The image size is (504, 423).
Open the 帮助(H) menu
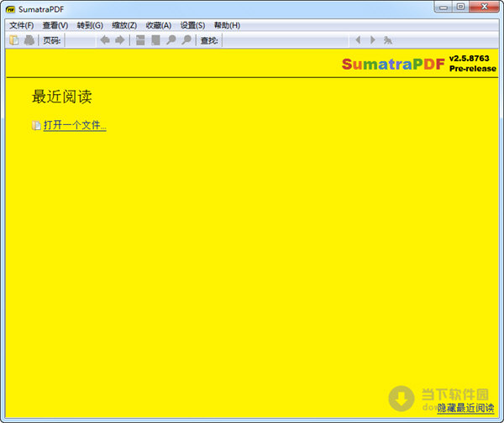pos(227,25)
